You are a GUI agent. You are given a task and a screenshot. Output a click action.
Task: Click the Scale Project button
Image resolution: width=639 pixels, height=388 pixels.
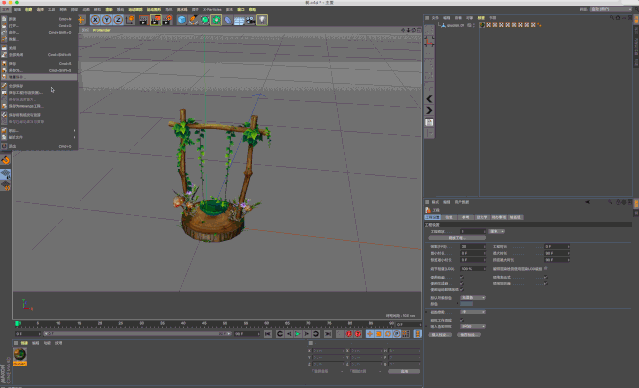(457, 238)
